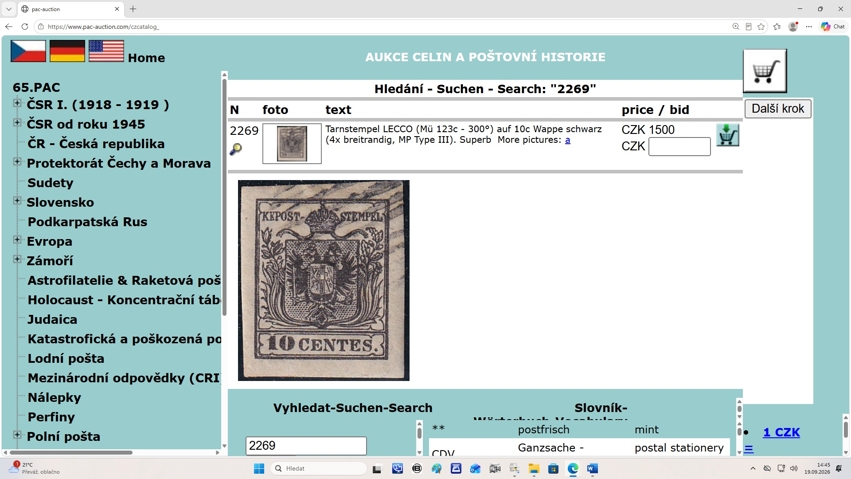The height and width of the screenshot is (479, 851).
Task: Click the 1 CZK link
Action: click(781, 432)
